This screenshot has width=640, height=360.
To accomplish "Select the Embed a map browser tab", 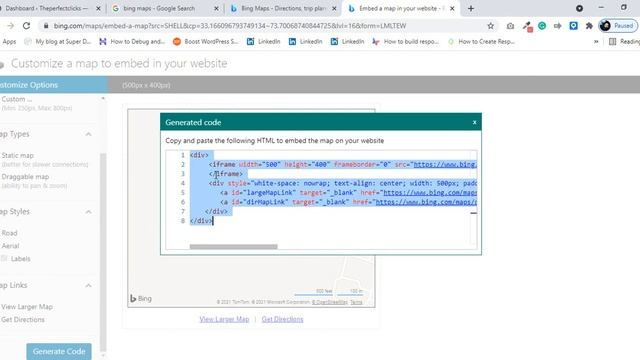I will click(400, 8).
